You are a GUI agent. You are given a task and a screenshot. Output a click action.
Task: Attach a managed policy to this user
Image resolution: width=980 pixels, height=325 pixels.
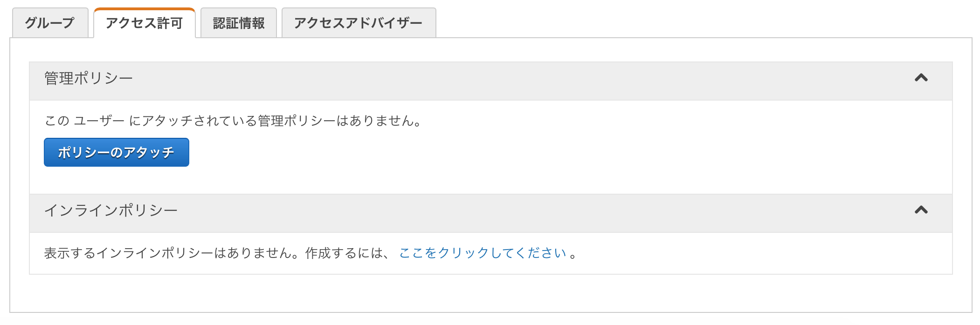(x=116, y=151)
